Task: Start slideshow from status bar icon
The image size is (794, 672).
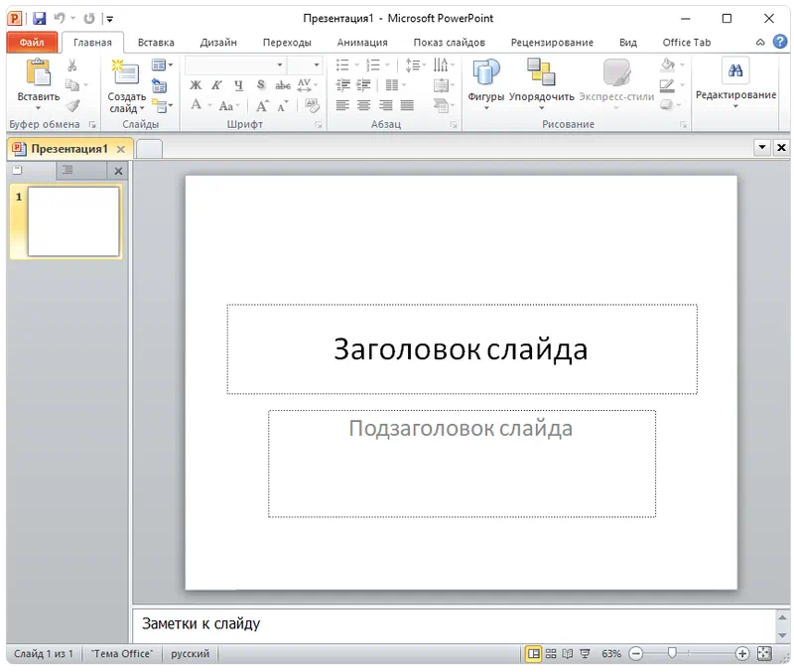Action: 585,654
